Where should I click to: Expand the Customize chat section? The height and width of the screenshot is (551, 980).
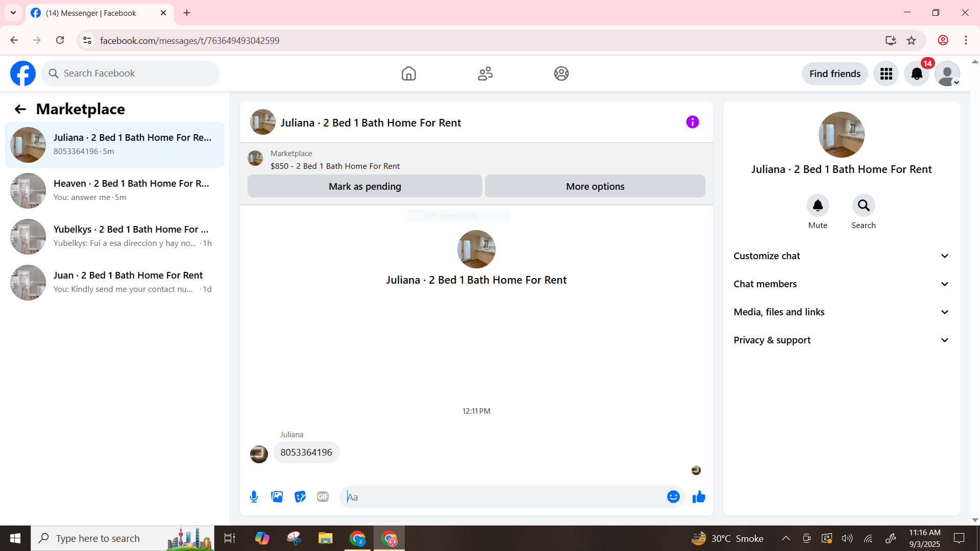pyautogui.click(x=842, y=256)
